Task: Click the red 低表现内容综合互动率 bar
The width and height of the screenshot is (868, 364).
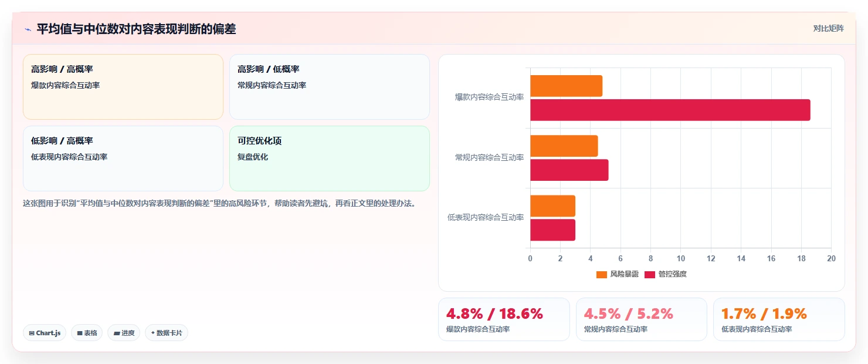Action: click(x=553, y=230)
